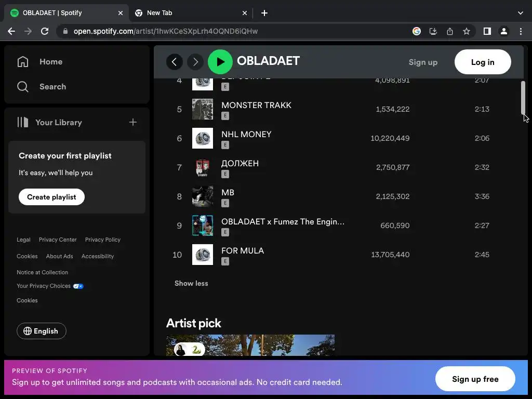The image size is (532, 399).
Task: Click the Cookies link below Your Privacy Choices
Action: (27, 300)
